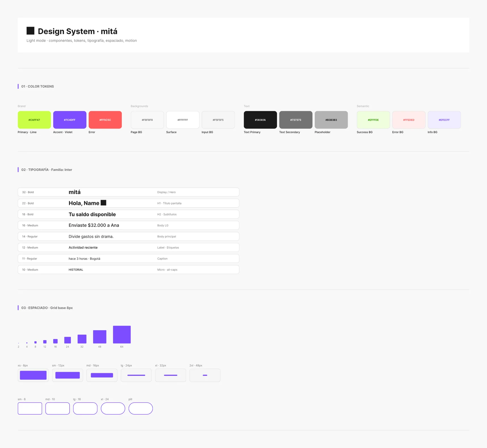
Task: Click the sm · 6 radius sample
Action: pos(30,408)
